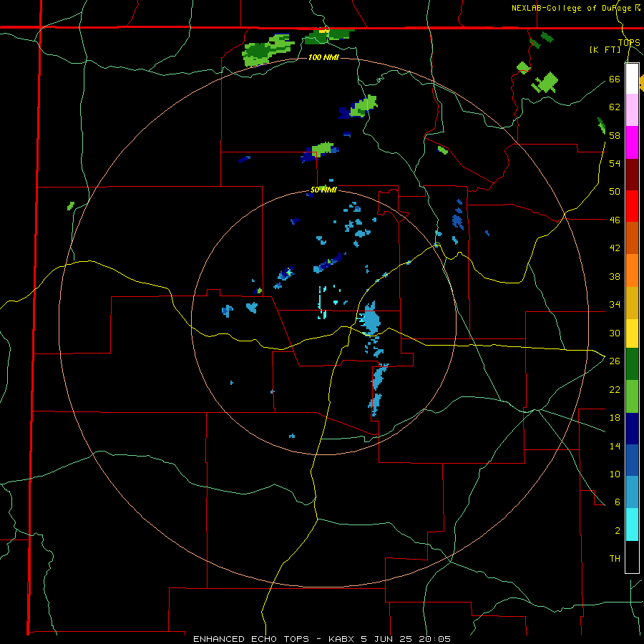Click the K FT units label
This screenshot has width=644, height=644.
[x=605, y=49]
